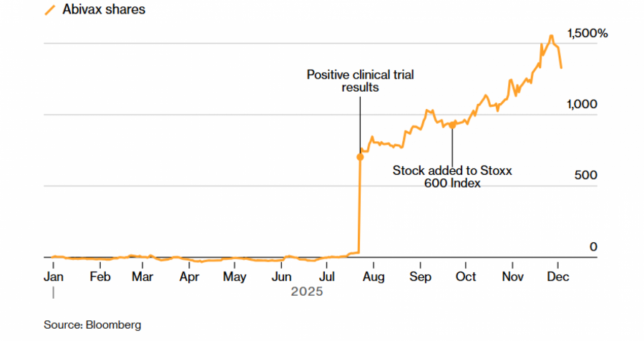This screenshot has width=644, height=341.
Task: Click the 0 y-axis label
Action: (x=593, y=247)
